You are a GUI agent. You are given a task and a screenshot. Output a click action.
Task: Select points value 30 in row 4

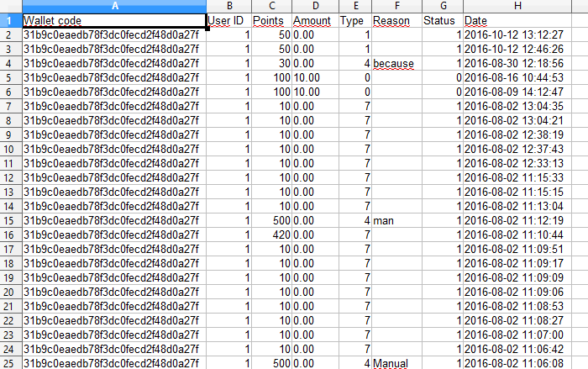[x=272, y=63]
